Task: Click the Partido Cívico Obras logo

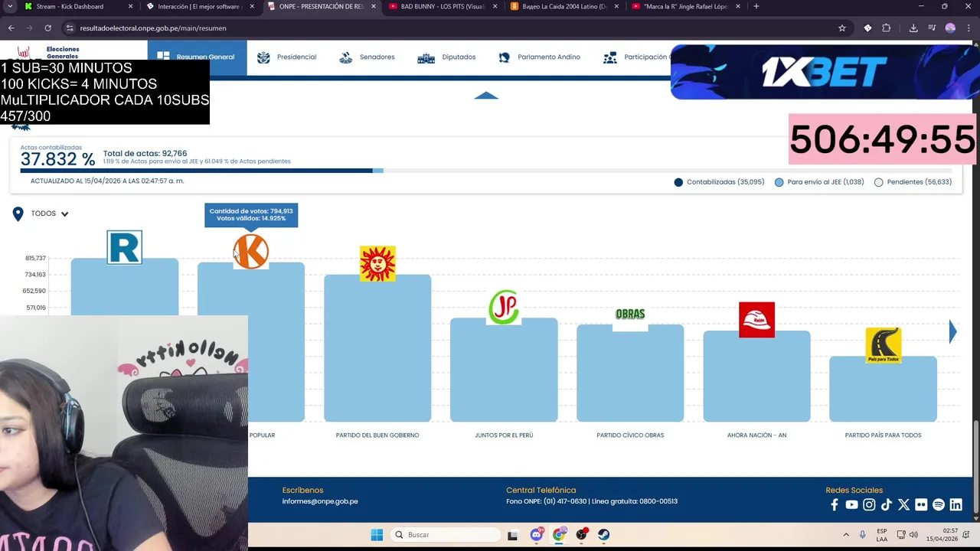Action: [630, 314]
